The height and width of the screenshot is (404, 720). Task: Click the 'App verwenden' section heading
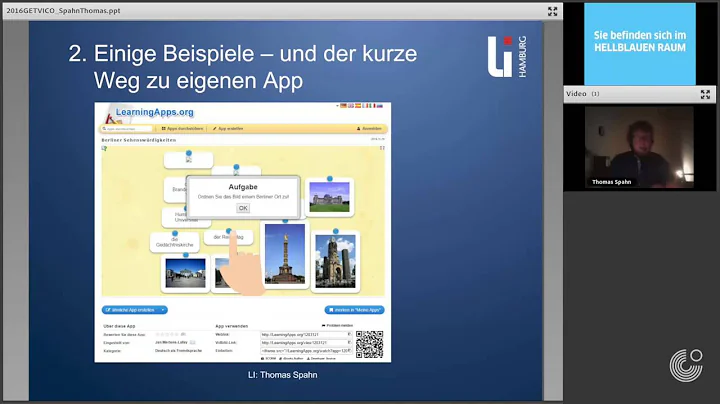pos(231,326)
